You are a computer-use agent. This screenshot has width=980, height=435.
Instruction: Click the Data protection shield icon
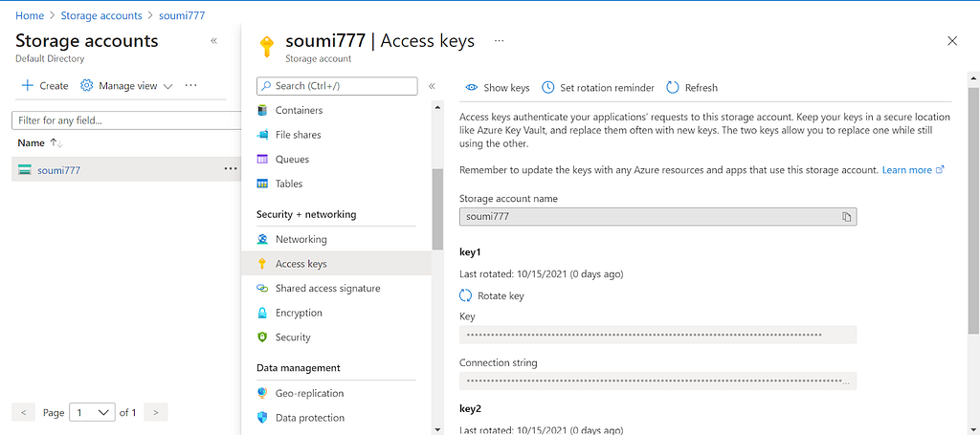pyautogui.click(x=262, y=418)
